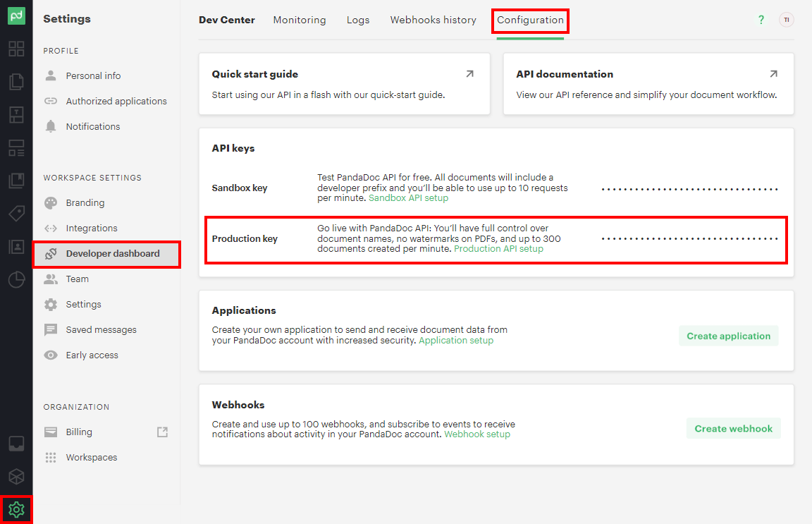The height and width of the screenshot is (524, 812).
Task: Follow the Sandbox API setup link
Action: pyautogui.click(x=408, y=198)
